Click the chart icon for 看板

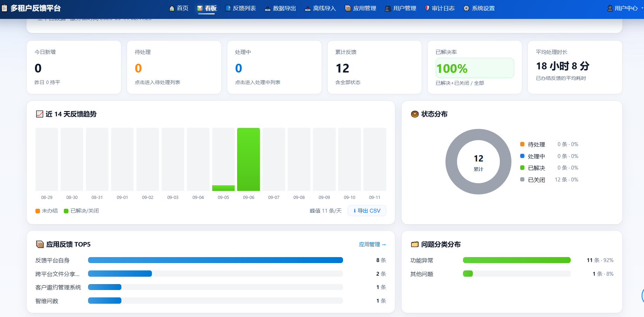tap(200, 8)
